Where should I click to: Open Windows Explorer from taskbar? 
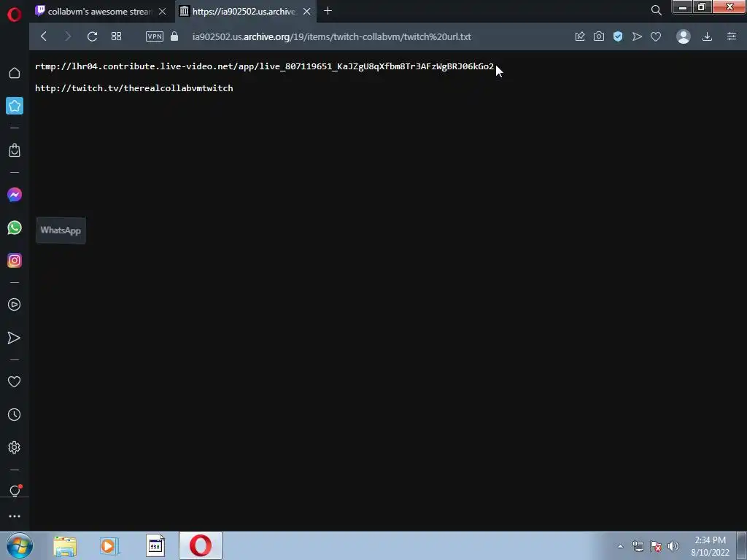(x=65, y=546)
